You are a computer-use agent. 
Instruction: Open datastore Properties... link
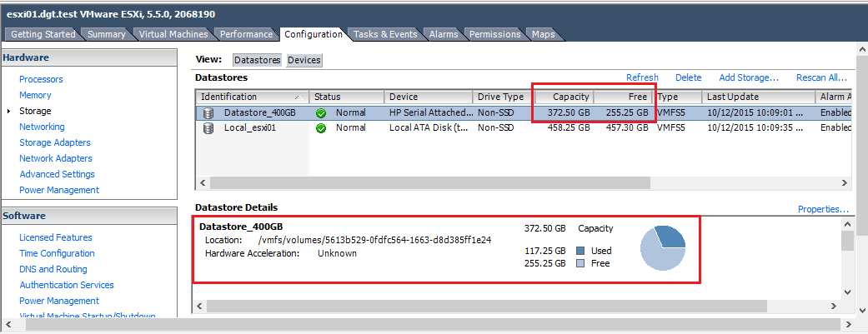[x=823, y=209]
